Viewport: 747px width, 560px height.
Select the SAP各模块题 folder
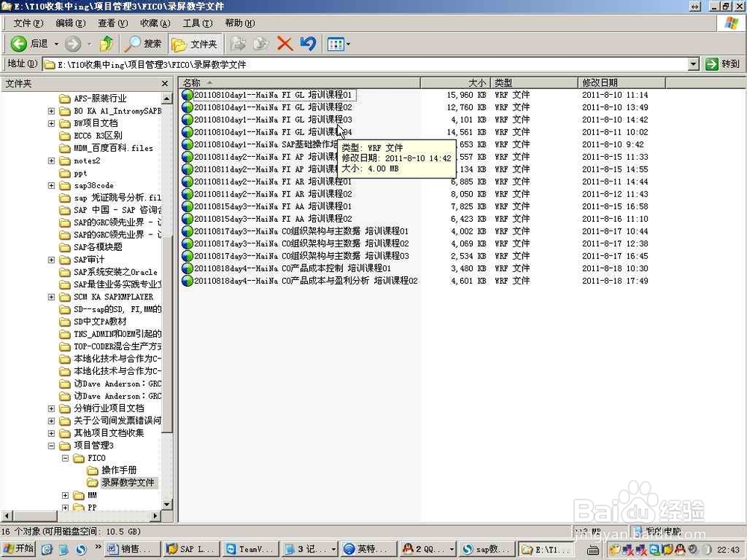click(98, 247)
